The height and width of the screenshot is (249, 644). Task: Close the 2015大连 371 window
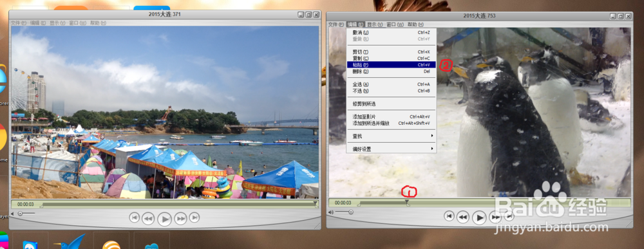click(316, 15)
